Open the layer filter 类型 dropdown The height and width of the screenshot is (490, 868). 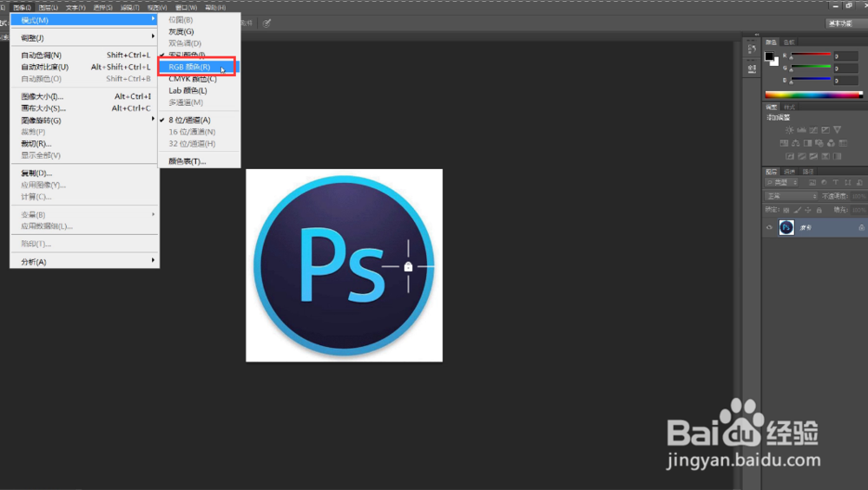[x=782, y=182]
